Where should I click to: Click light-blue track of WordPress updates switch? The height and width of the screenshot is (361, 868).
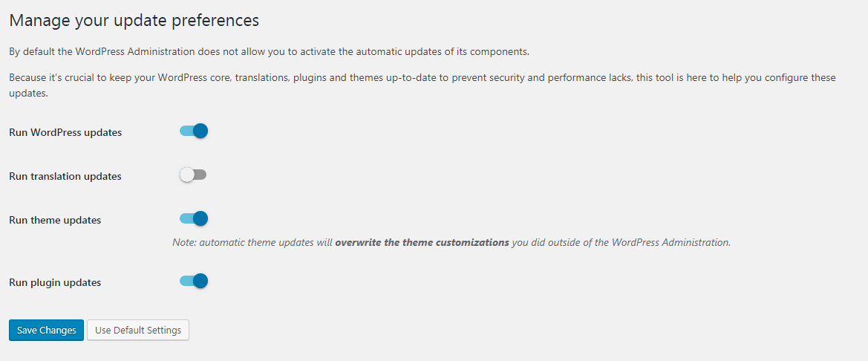tap(186, 131)
